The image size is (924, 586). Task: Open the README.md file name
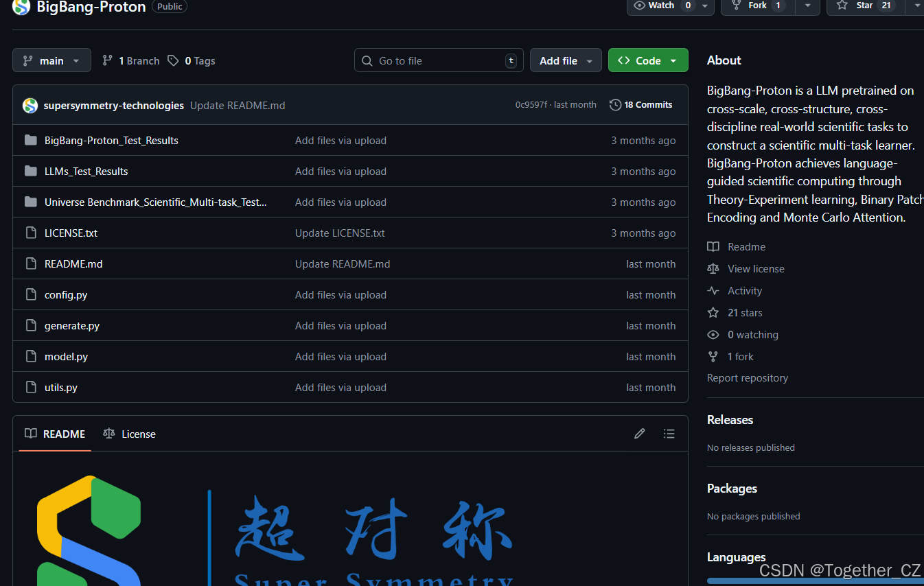(x=73, y=263)
